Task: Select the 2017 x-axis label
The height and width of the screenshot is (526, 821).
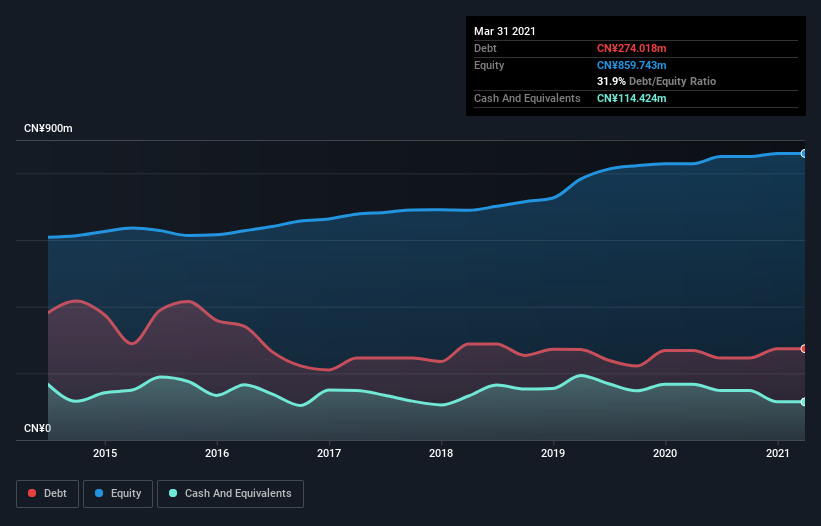Action: pos(329,453)
